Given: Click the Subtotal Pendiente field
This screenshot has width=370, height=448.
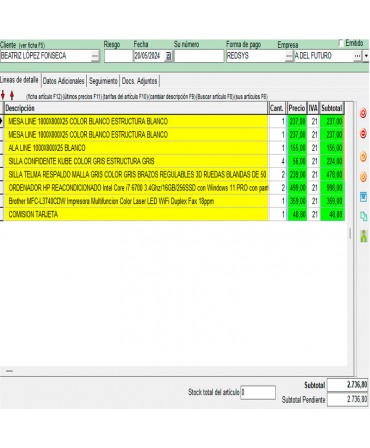Looking at the screenshot, I should coord(348,399).
